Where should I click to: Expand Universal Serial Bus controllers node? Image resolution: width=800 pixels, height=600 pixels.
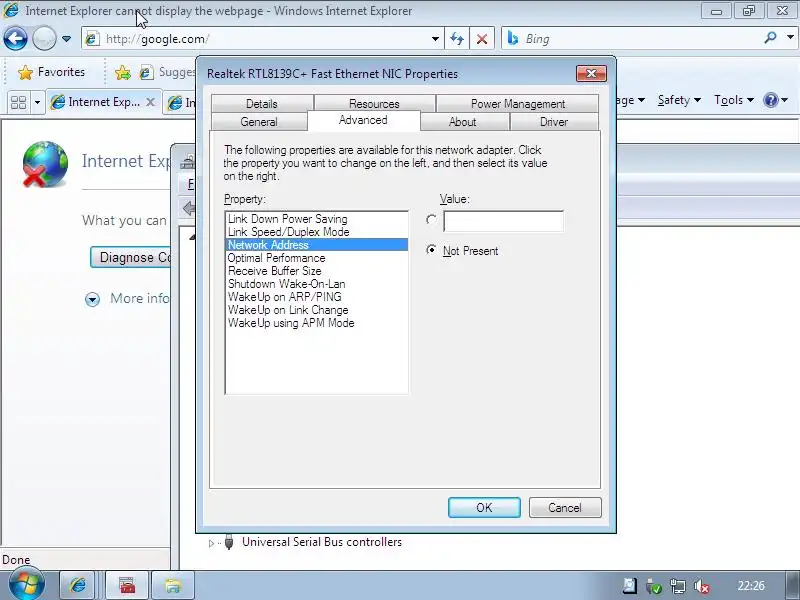[211, 543]
